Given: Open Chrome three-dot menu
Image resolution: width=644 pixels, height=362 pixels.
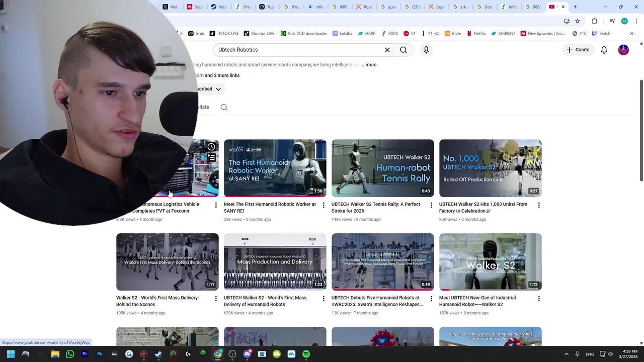Looking at the screenshot, I should coord(636,21).
